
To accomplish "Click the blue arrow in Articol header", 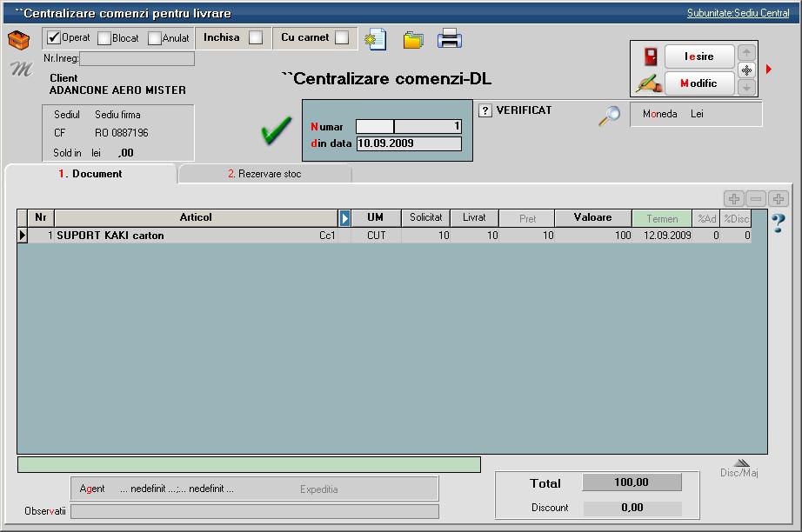I will (344, 218).
